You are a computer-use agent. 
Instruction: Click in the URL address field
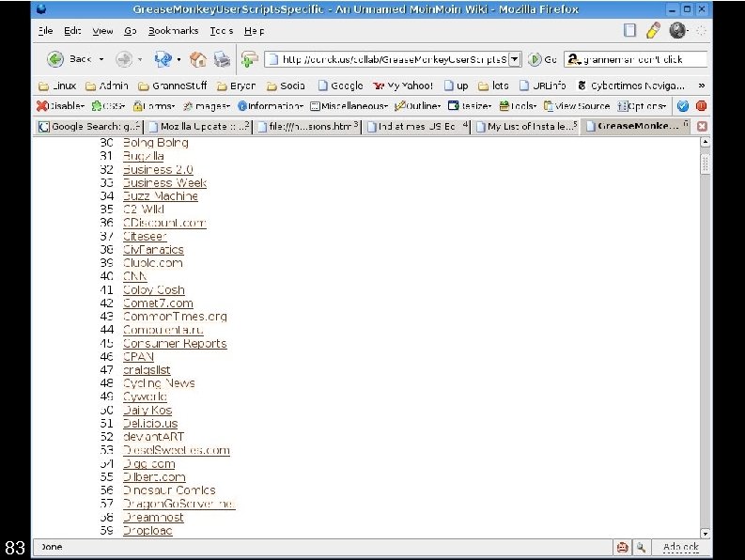point(388,59)
